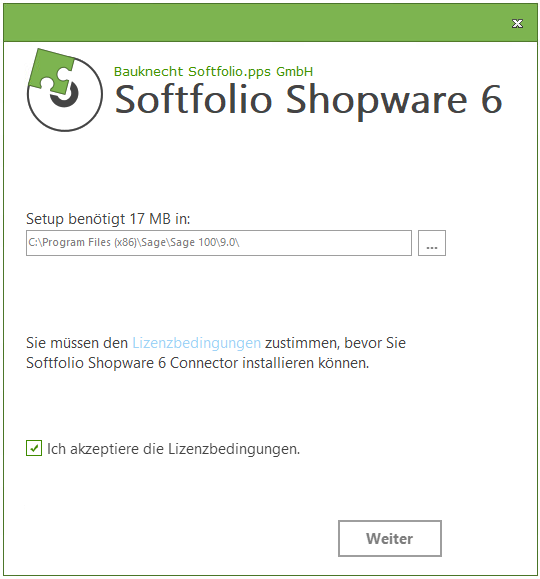Click the 'Sage 100\9.0\' part of the path

(205, 243)
